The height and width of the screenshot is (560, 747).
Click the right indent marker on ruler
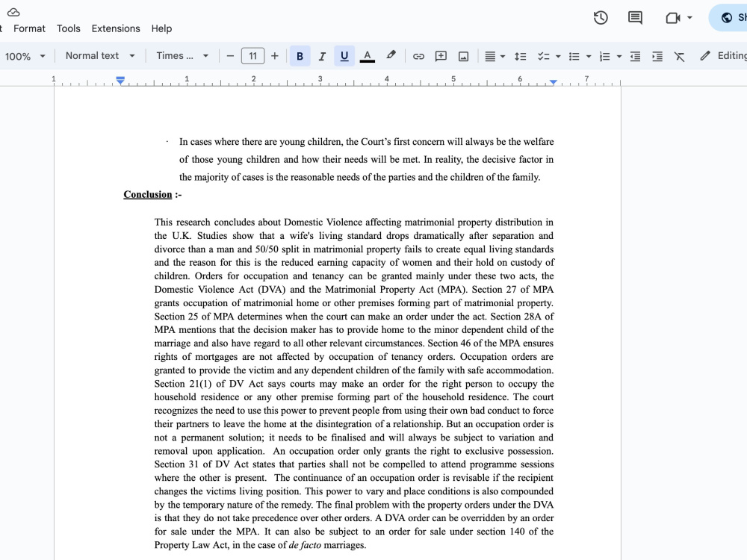coord(553,82)
